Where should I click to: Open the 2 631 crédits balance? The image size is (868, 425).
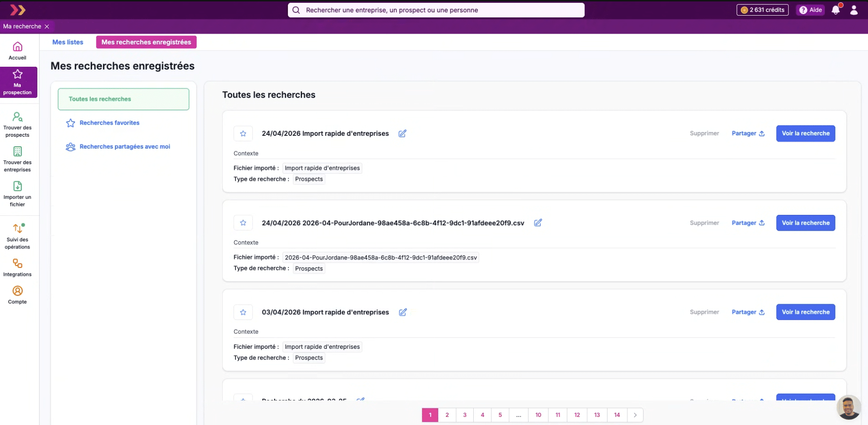point(763,10)
